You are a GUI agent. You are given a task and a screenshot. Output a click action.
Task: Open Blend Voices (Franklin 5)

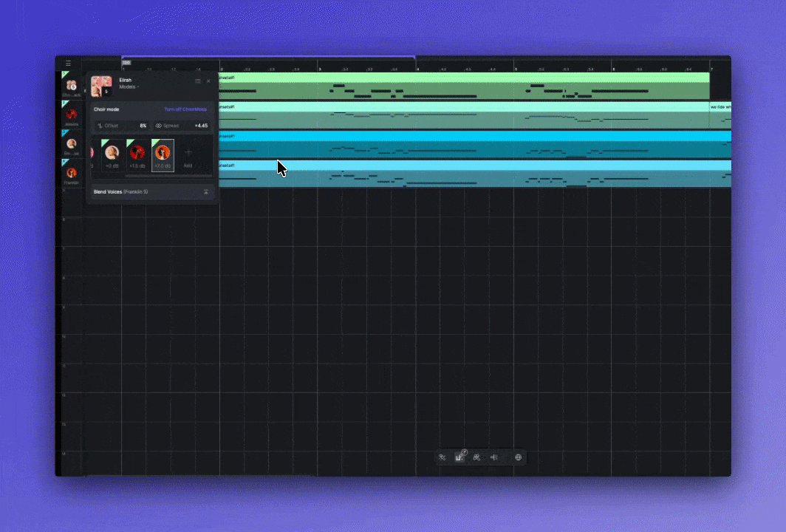(x=122, y=192)
